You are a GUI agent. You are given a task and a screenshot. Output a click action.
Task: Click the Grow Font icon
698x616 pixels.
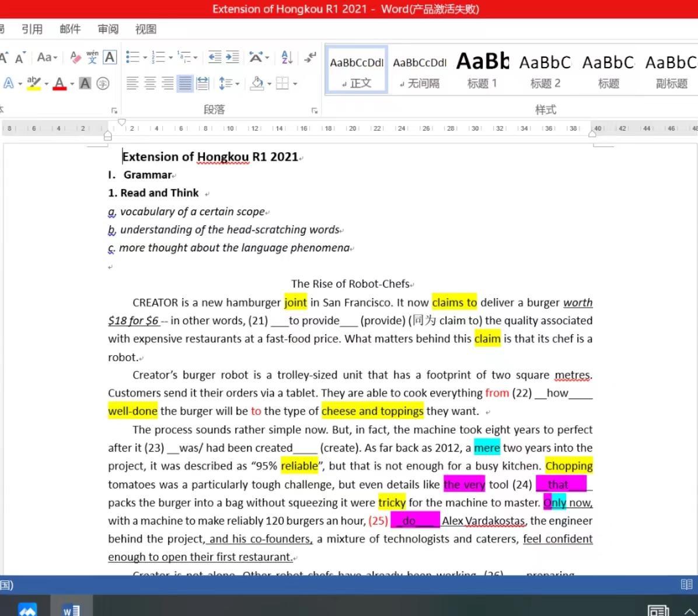point(4,57)
